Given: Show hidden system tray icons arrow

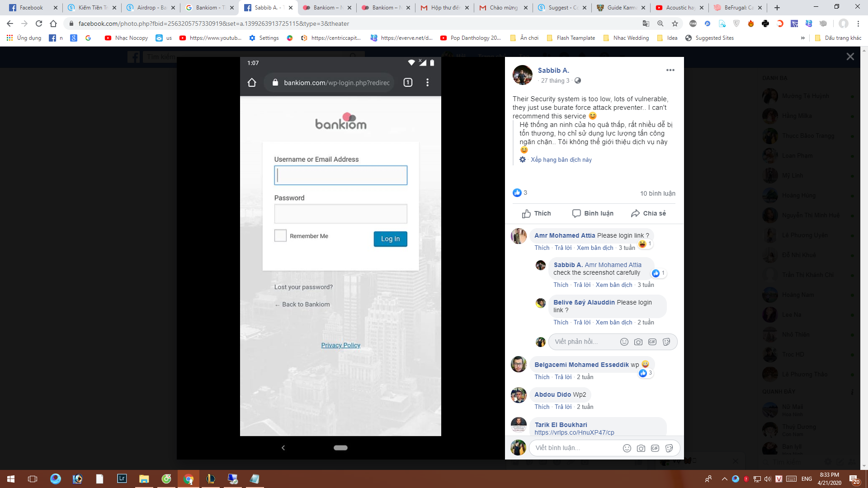Looking at the screenshot, I should tap(724, 479).
